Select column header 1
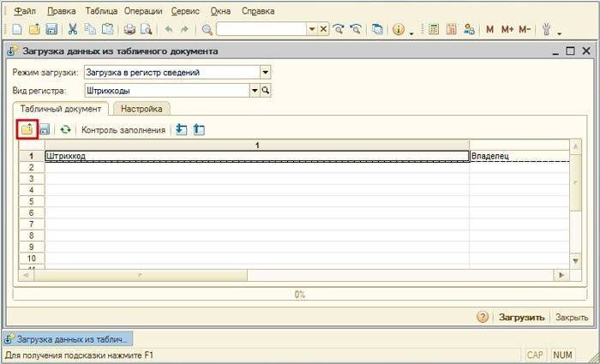This screenshot has height=364, width=600. click(x=257, y=146)
